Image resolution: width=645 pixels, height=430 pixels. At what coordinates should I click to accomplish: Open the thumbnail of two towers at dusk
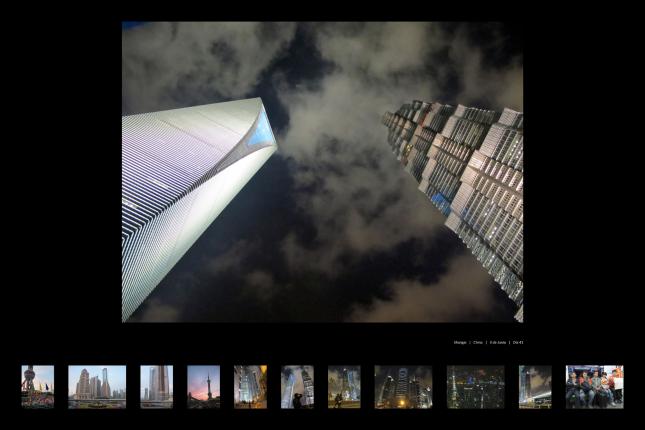[x=156, y=386]
